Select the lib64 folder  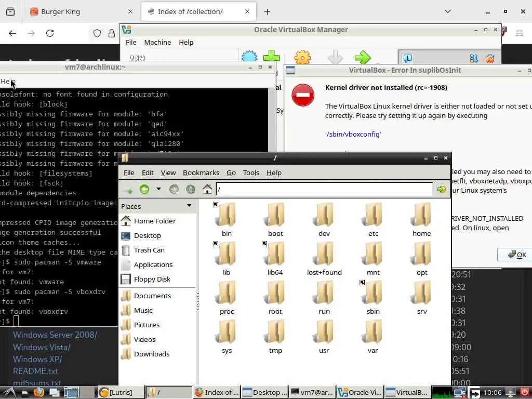tap(275, 254)
